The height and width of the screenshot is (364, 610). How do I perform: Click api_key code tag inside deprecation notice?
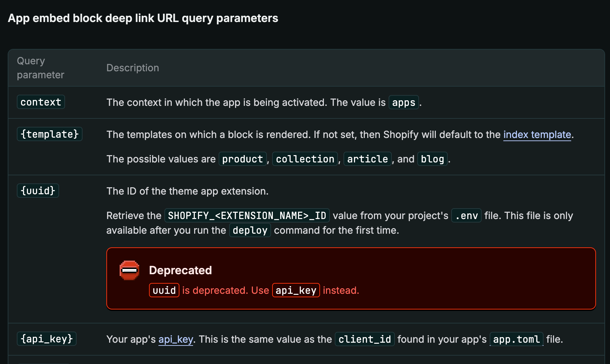click(296, 290)
